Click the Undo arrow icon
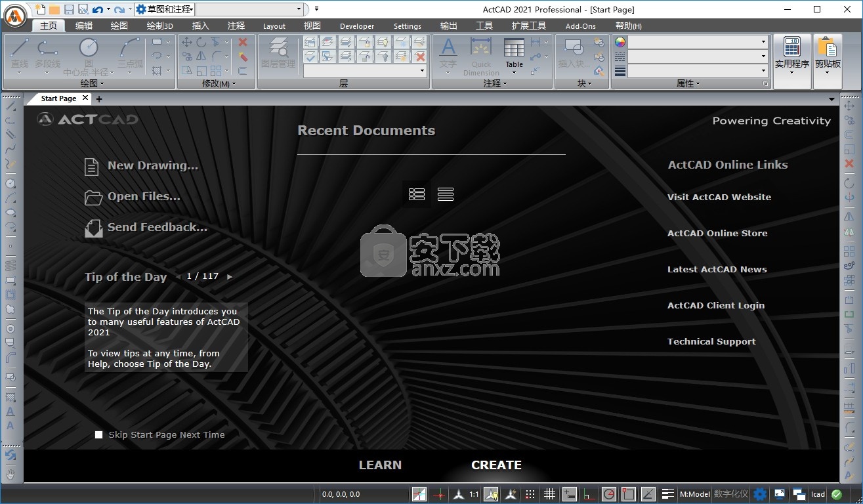863x504 pixels. 98,9
